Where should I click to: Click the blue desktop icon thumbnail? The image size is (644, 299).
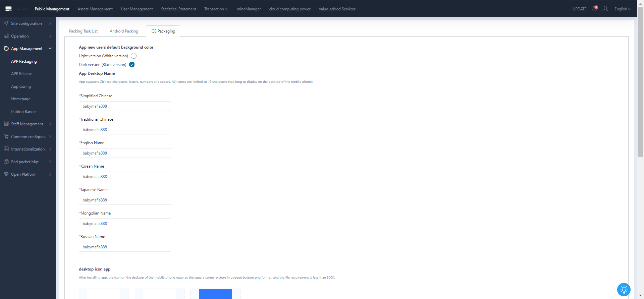pyautogui.click(x=215, y=294)
